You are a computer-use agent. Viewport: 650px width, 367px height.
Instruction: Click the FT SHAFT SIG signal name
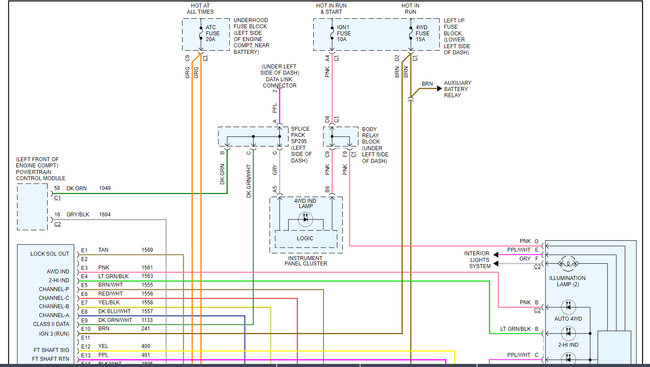(x=51, y=350)
